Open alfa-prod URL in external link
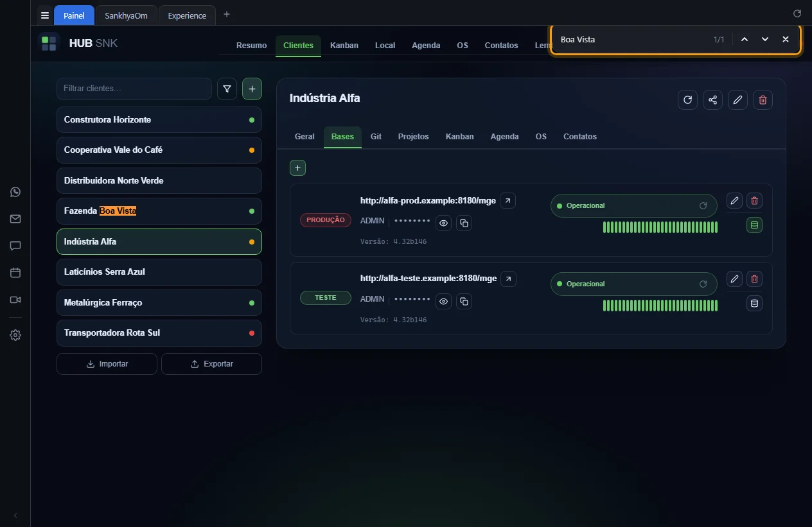Screen dimensions: 812x527 tap(508, 201)
